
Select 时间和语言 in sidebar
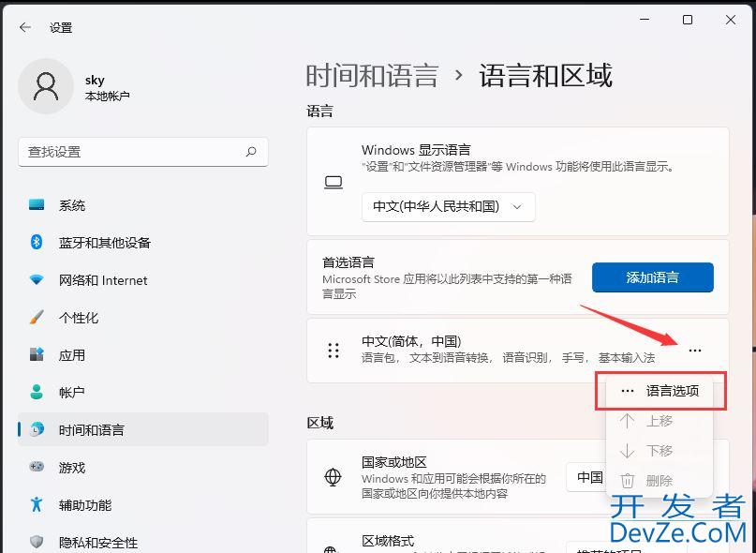click(x=142, y=429)
